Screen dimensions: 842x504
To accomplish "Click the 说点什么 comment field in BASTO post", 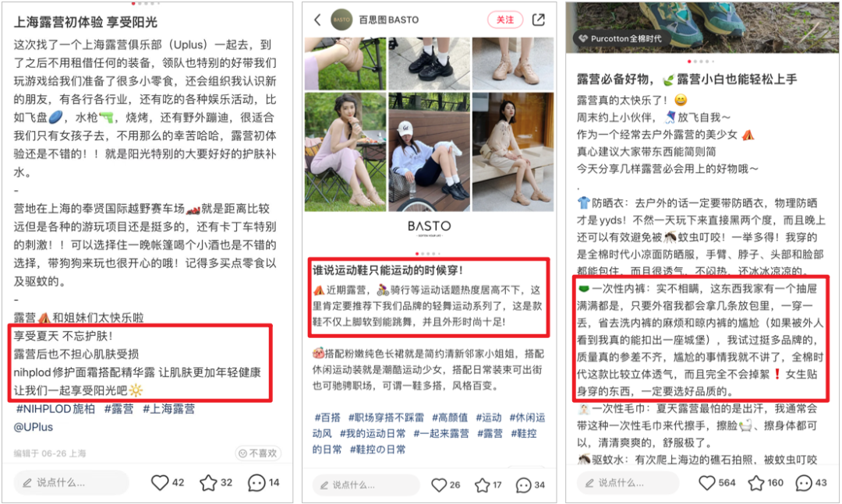I will pyautogui.click(x=366, y=485).
